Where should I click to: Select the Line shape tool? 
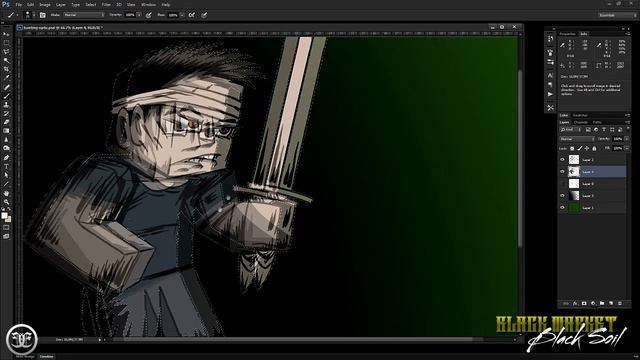[6, 184]
